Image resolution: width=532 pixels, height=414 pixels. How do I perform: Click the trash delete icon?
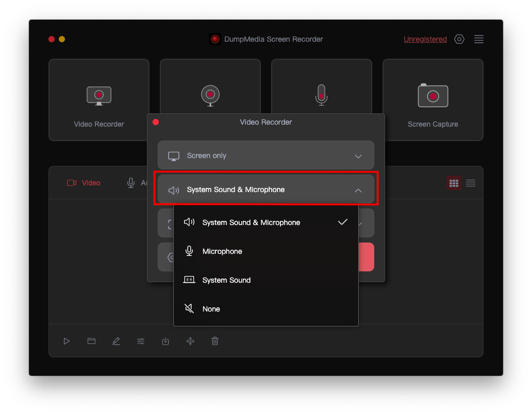(x=215, y=341)
